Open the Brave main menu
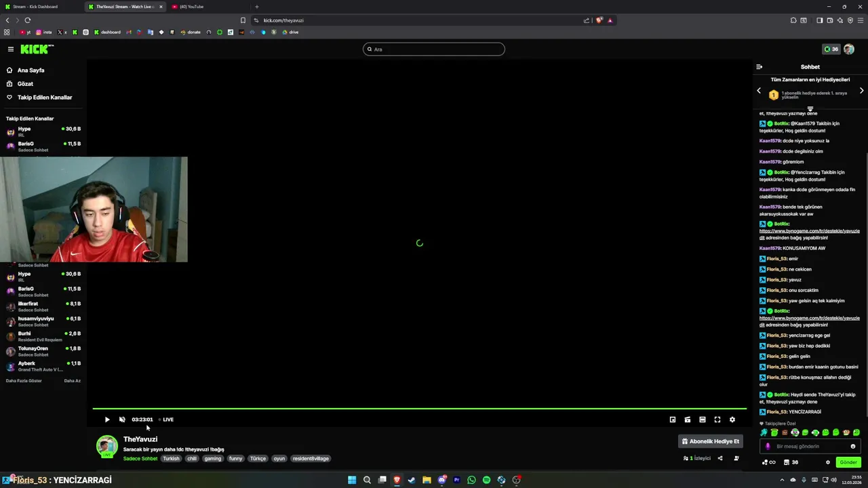 pyautogui.click(x=860, y=20)
